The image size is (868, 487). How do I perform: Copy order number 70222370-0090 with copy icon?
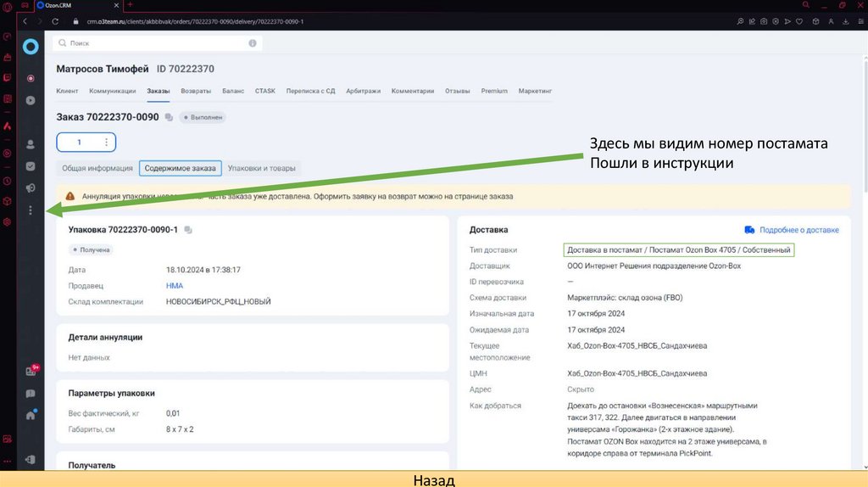coord(169,117)
